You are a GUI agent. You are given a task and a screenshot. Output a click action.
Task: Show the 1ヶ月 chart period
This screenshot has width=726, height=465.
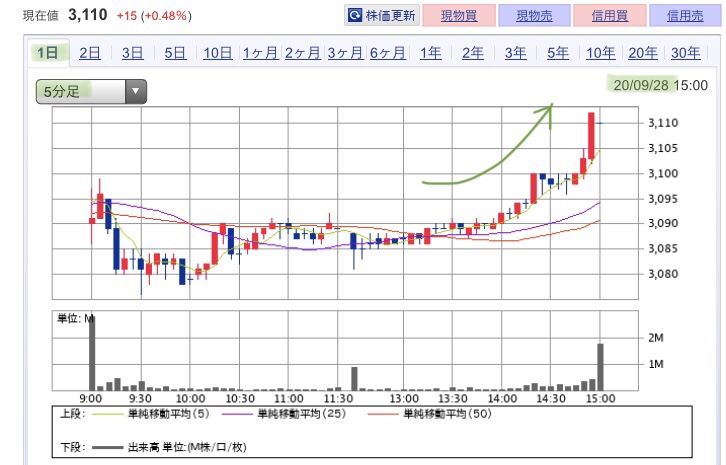[x=260, y=53]
